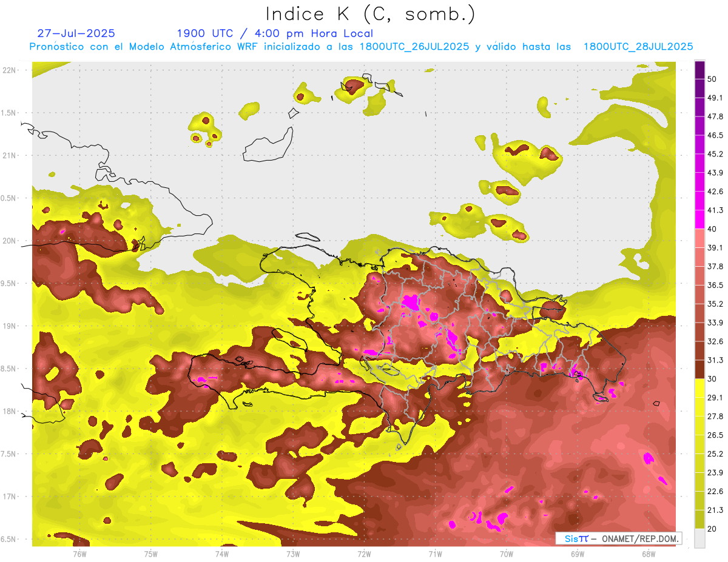
Task: Click legend value '41.3'
Action: point(715,210)
